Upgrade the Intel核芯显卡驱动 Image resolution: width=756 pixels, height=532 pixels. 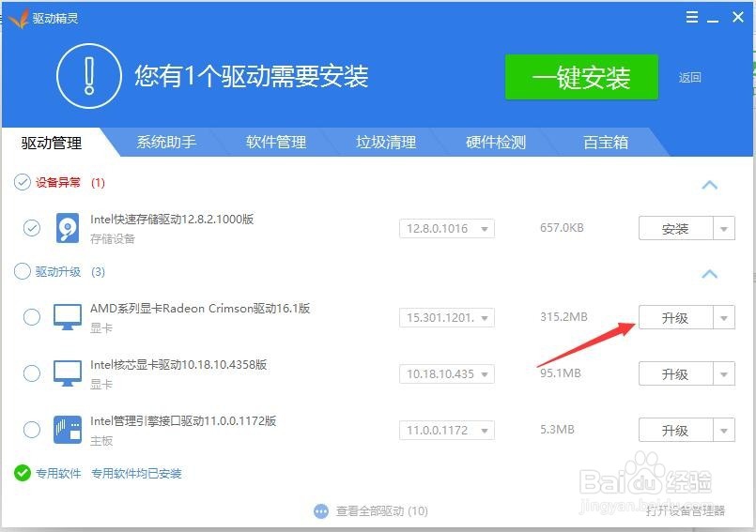point(675,374)
